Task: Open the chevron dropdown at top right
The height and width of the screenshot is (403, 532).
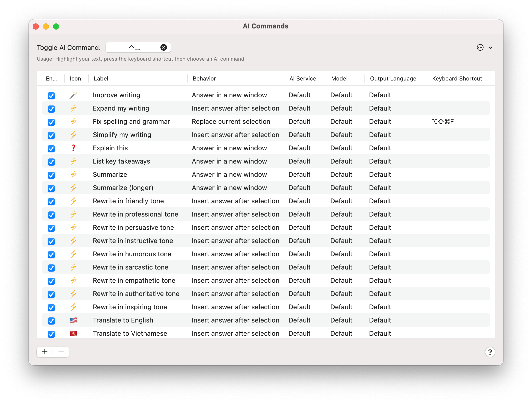Action: 490,47
